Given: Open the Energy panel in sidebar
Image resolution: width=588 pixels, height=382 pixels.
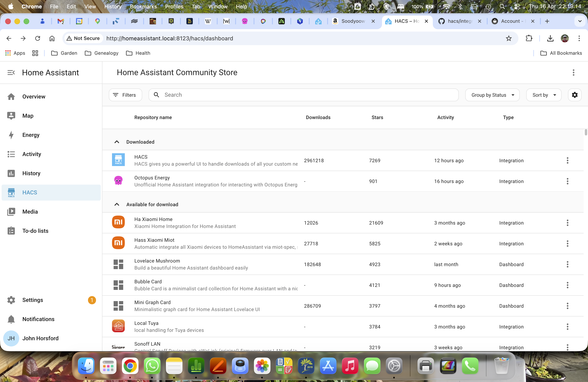Looking at the screenshot, I should coord(31,135).
